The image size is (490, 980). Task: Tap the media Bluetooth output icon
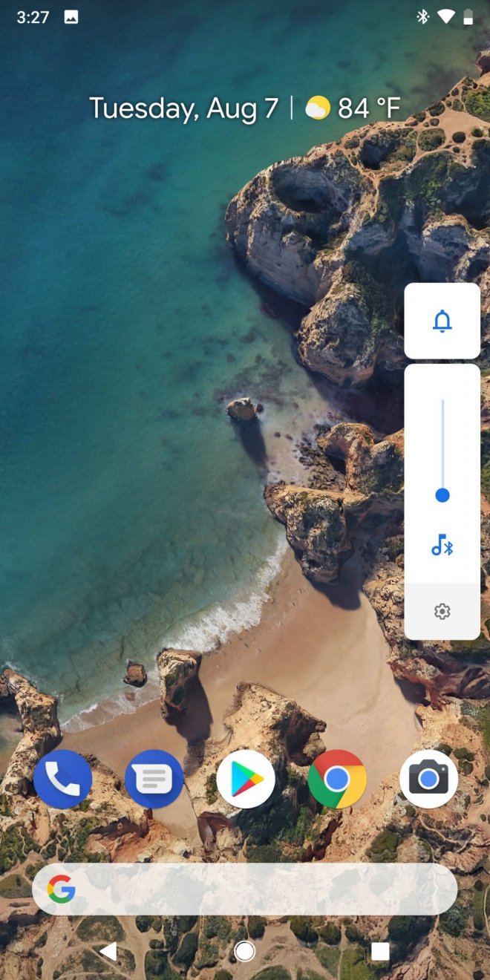[x=442, y=547]
